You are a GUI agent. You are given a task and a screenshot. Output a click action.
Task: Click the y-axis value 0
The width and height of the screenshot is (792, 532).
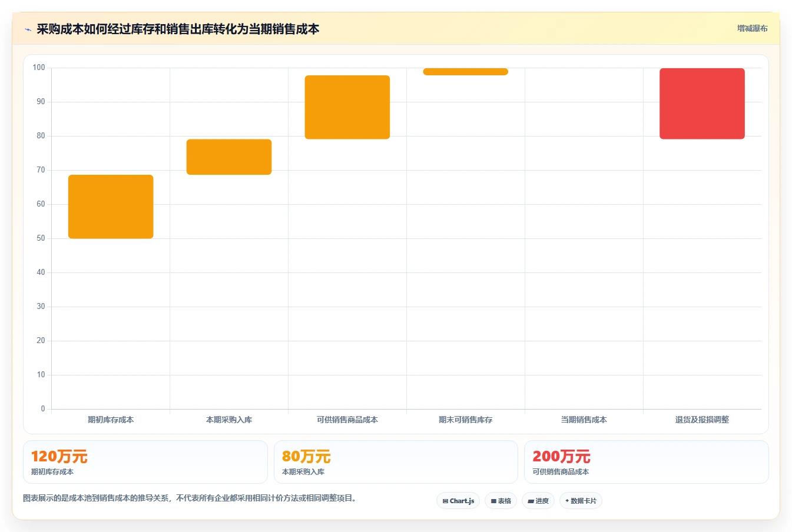43,409
